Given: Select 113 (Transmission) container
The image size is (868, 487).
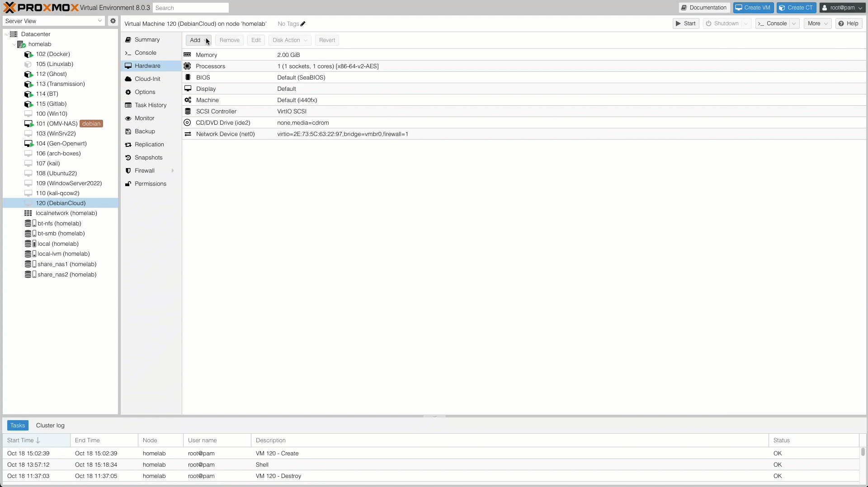Looking at the screenshot, I should click(61, 84).
